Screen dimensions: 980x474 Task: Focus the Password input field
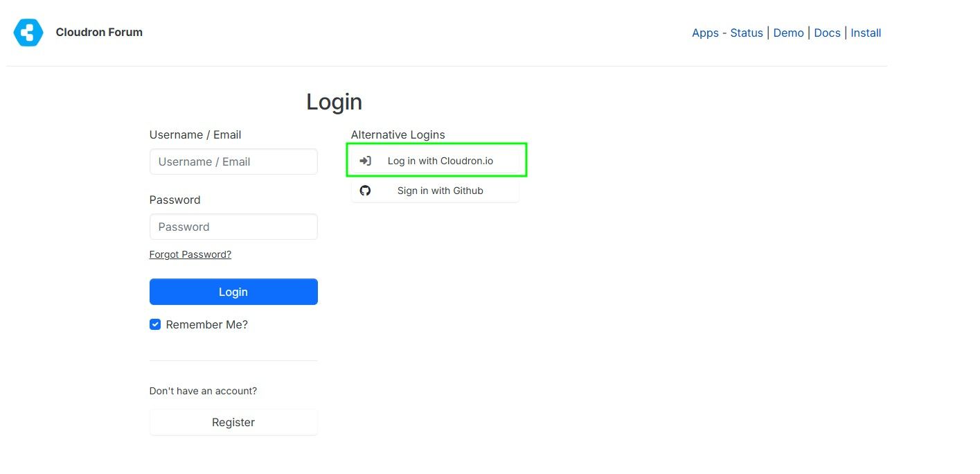tap(233, 227)
